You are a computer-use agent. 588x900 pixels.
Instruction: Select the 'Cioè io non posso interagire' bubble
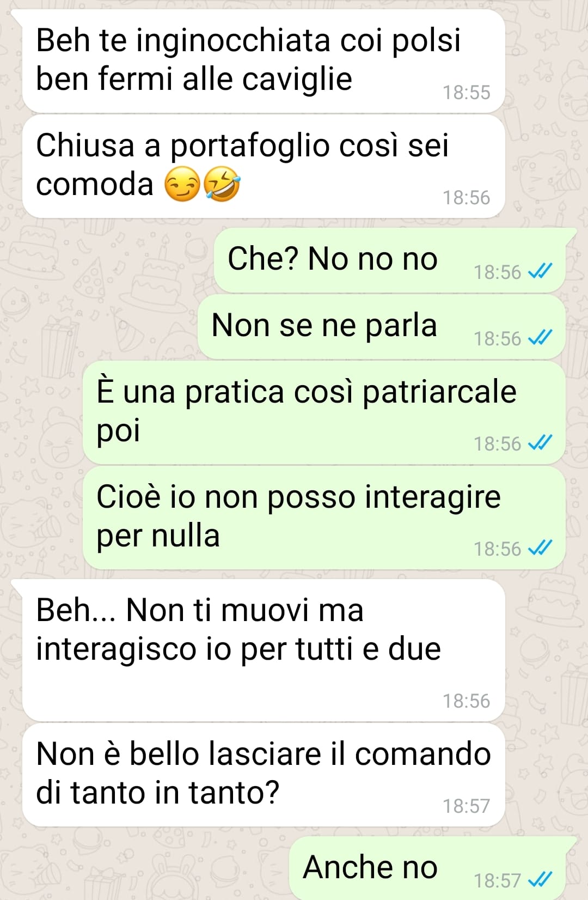point(324,518)
